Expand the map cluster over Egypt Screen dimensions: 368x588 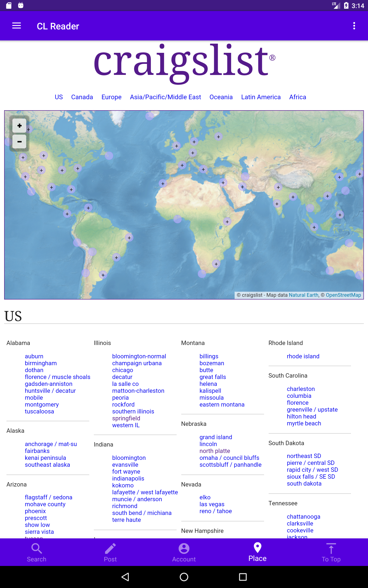point(223,182)
